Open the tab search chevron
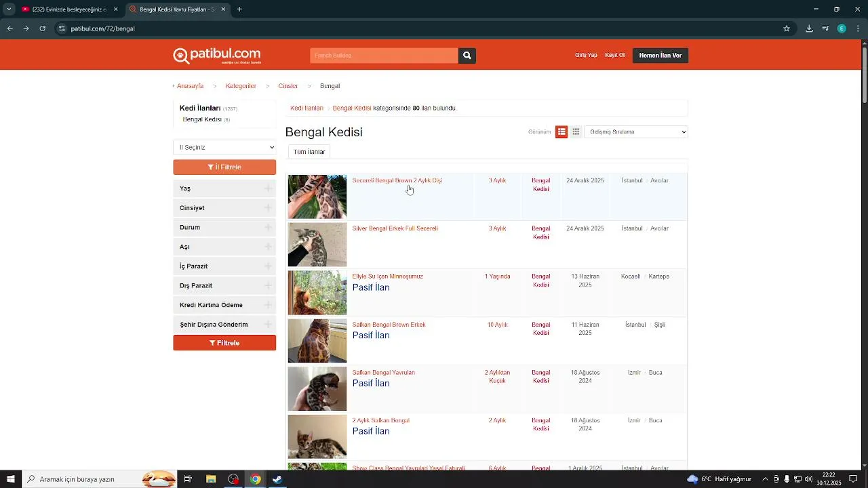 [x=9, y=9]
